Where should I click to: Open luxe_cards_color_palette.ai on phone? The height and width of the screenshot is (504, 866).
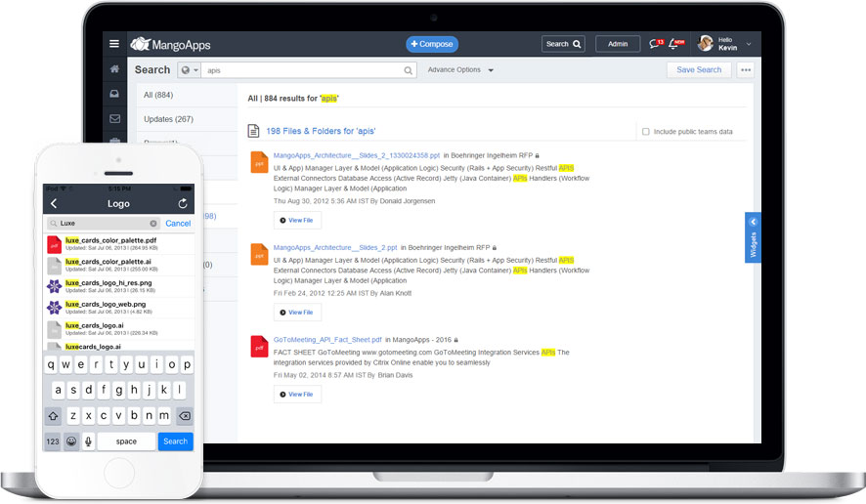click(118, 265)
